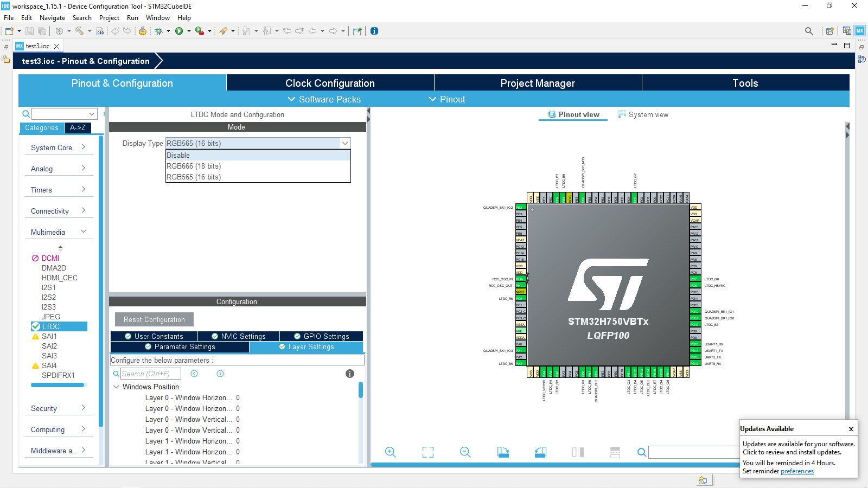Zoom in on the chip pinout view
This screenshot has width=868, height=488.
(x=390, y=452)
